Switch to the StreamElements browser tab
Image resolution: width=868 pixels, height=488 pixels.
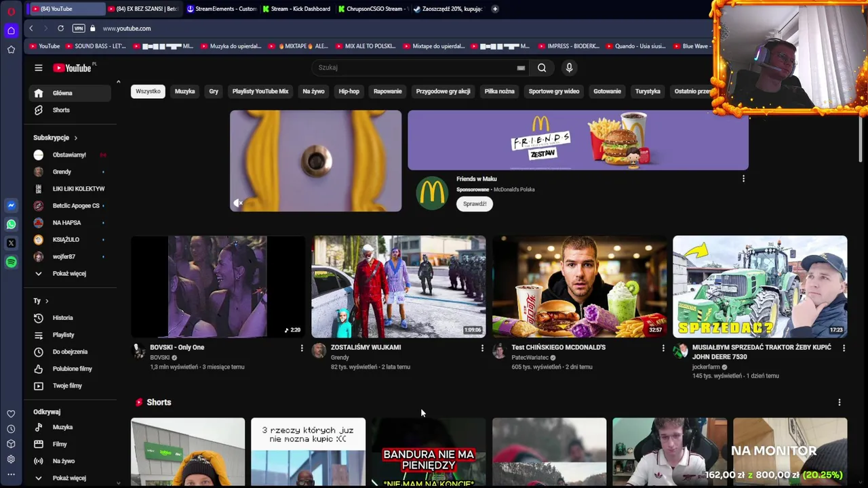click(x=222, y=9)
